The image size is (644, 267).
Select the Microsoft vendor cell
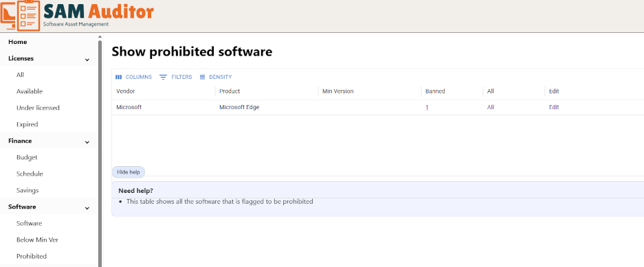129,108
